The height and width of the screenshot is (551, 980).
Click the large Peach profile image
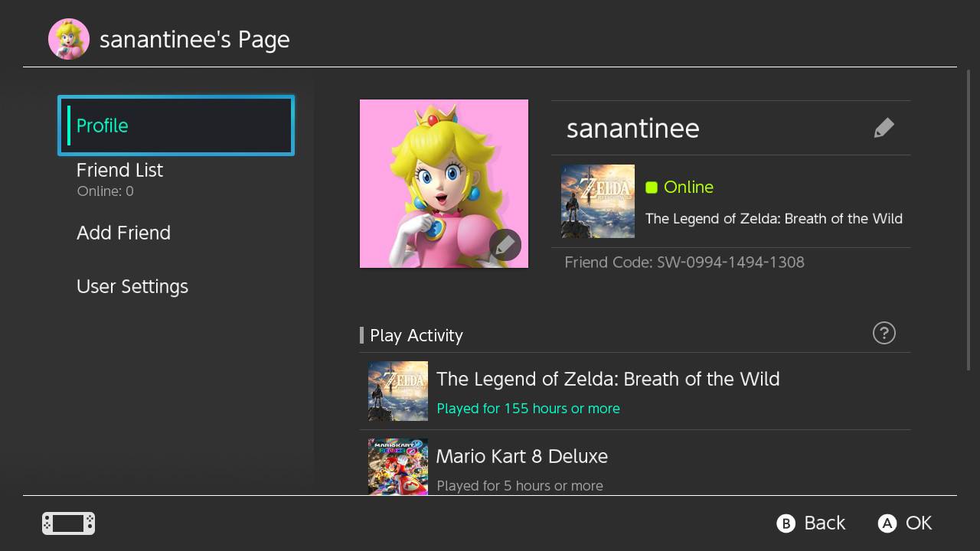coord(444,184)
